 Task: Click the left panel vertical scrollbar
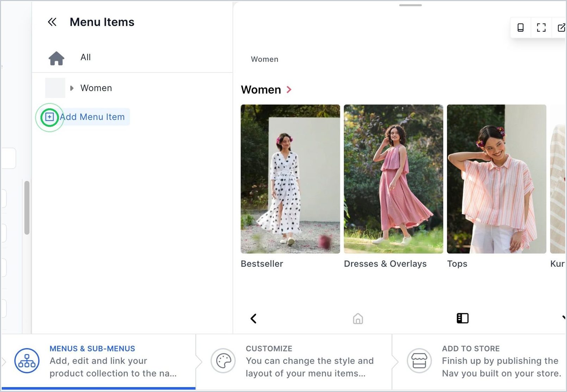(27, 208)
